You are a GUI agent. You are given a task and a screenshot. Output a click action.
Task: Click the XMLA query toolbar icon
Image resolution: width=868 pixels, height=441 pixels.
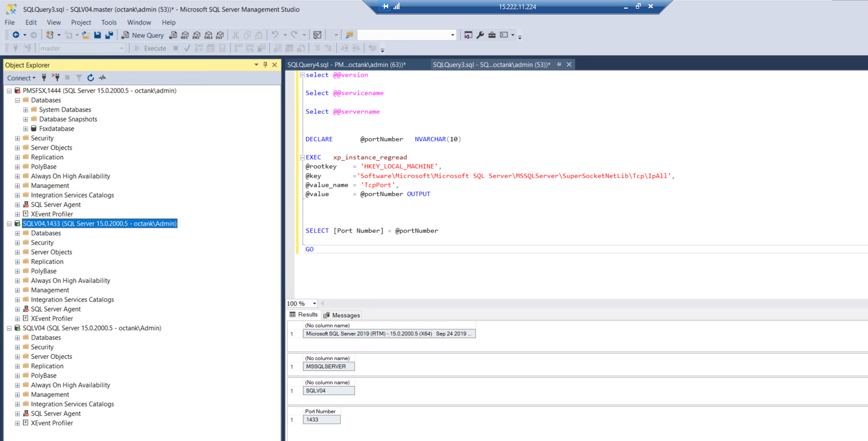click(x=208, y=35)
